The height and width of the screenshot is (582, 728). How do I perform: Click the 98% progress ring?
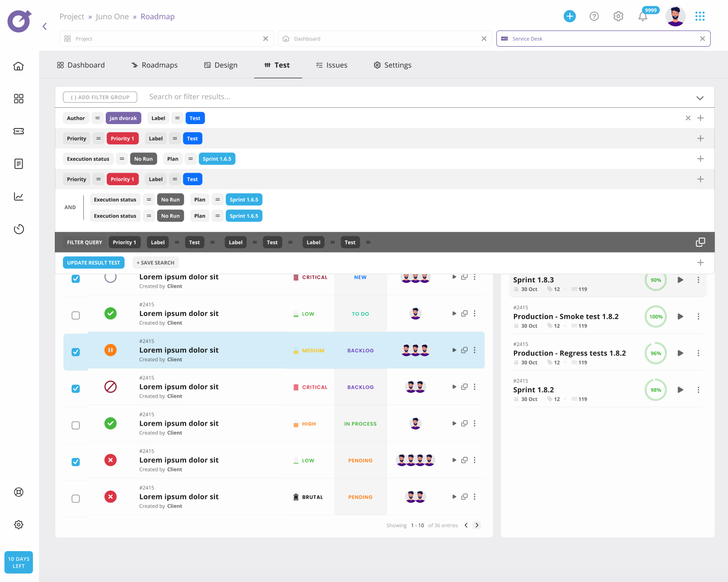coord(656,390)
